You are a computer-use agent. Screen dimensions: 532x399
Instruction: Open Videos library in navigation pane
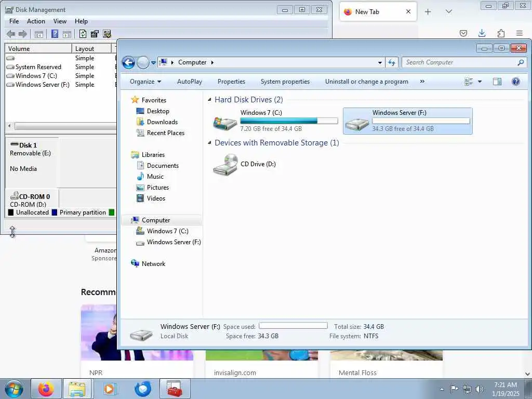[x=156, y=198]
